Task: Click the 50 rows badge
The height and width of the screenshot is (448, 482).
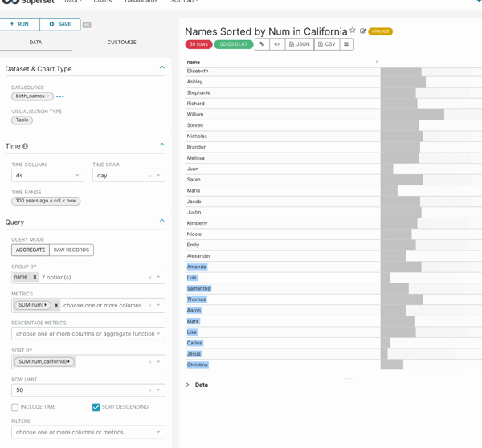Action: coord(198,44)
